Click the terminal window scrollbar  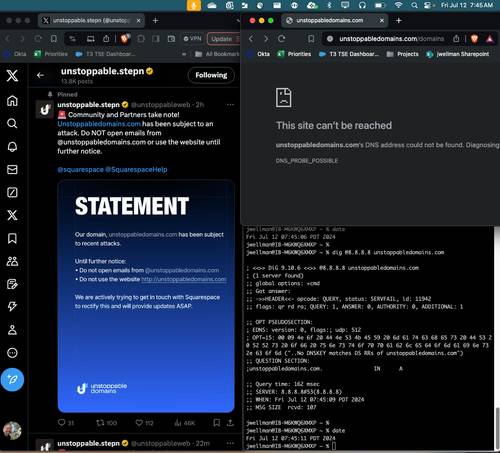[x=497, y=428]
